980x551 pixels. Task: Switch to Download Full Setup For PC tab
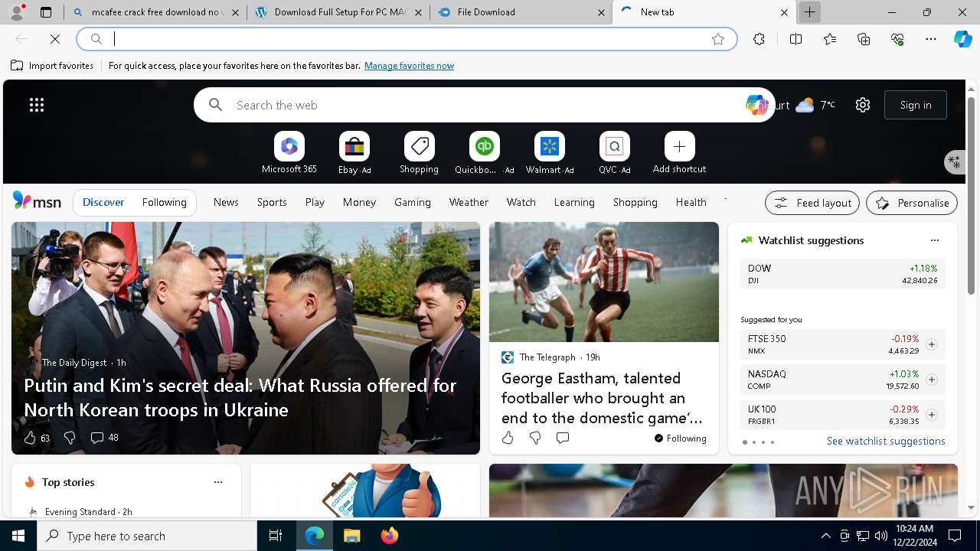(339, 12)
